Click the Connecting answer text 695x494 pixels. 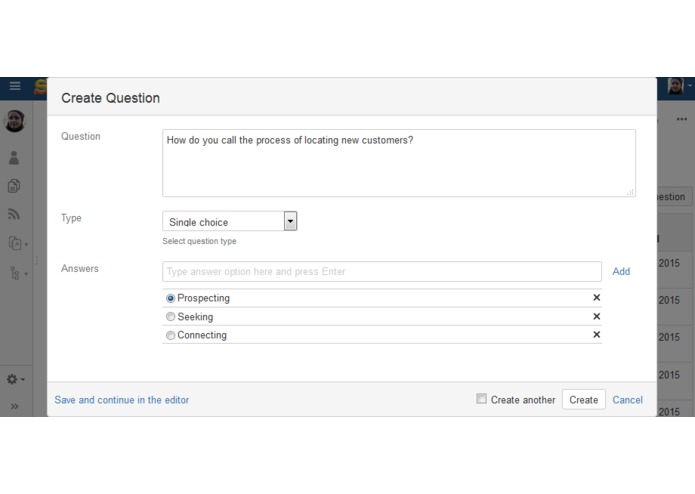[x=202, y=335]
